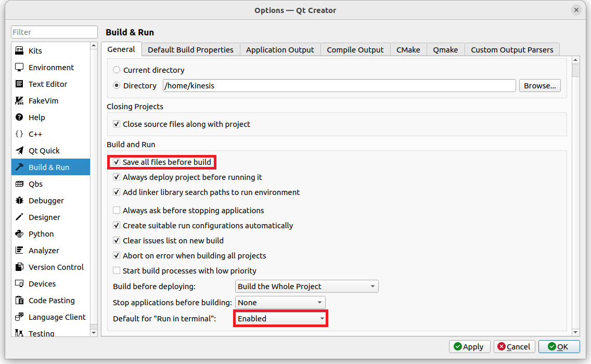Click the green checkmark icon on OK
Image resolution: width=591 pixels, height=364 pixels.
(552, 347)
